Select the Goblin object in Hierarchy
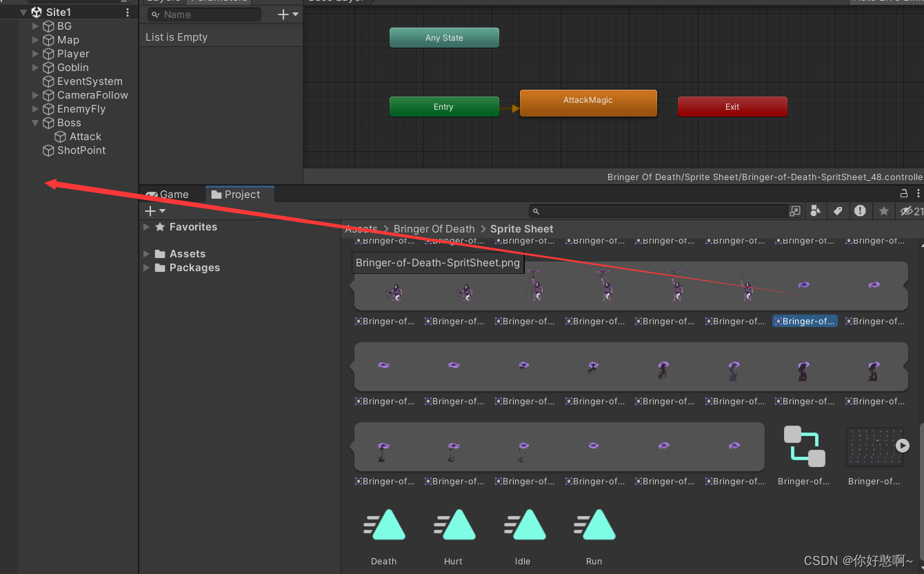Screen dimensions: 924x574 click(72, 68)
